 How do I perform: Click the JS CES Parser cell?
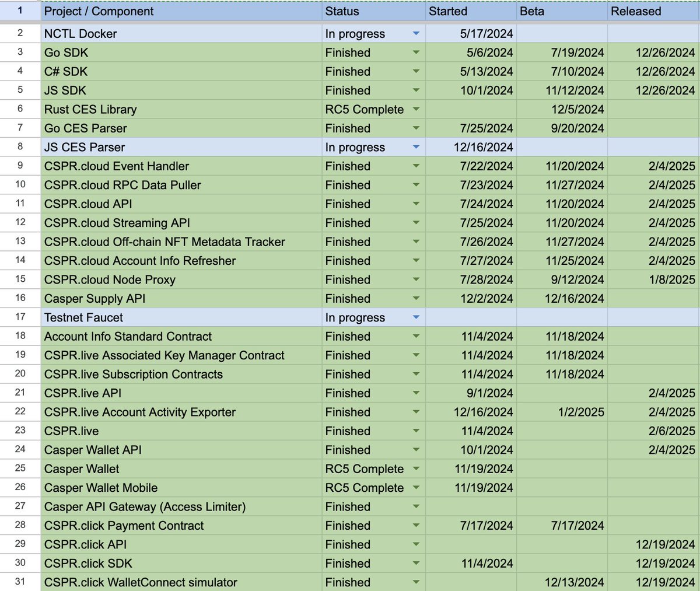coord(181,147)
